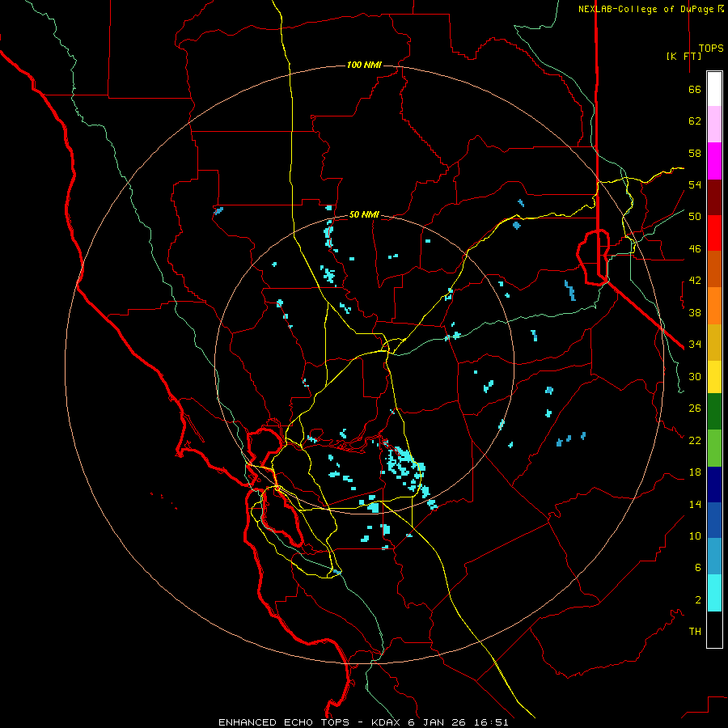728x728 pixels.
Task: Click the legend value "50"
Action: pyautogui.click(x=695, y=217)
